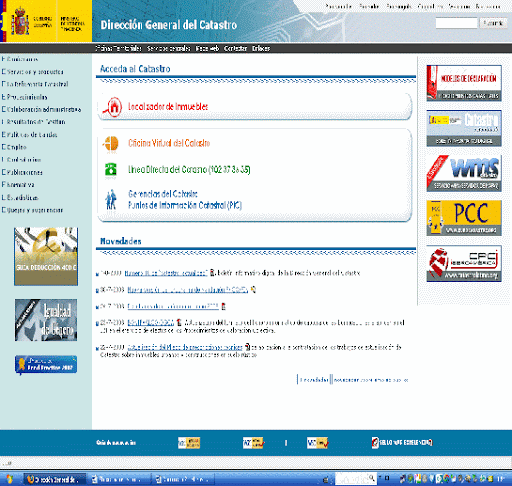Open the Guía de navegación footer link
Viewport: 512px width, 486px height.
pyautogui.click(x=116, y=443)
